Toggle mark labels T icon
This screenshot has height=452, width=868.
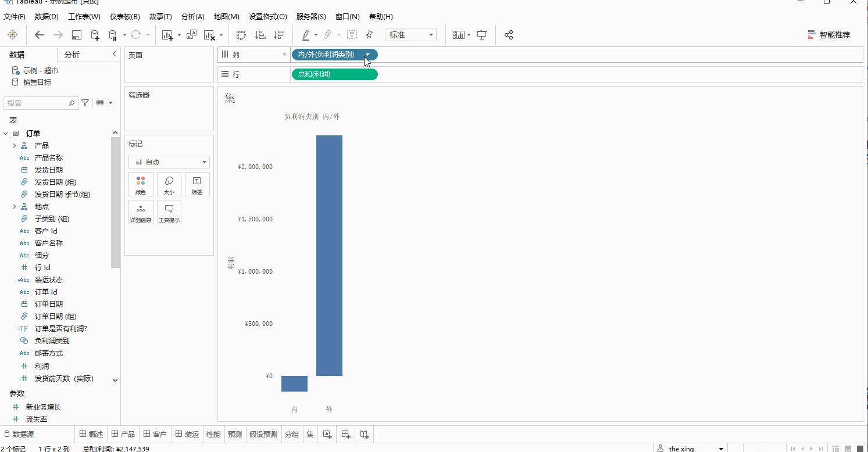(x=352, y=35)
